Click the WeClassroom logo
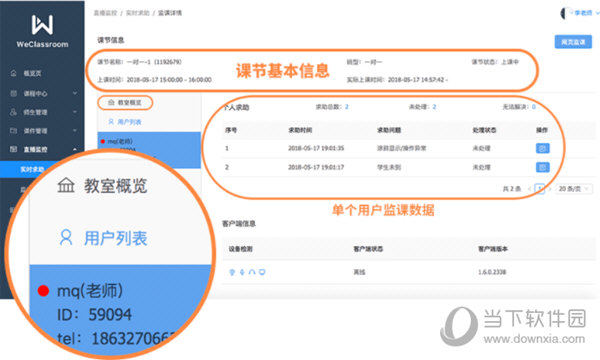600x360 pixels. click(x=42, y=31)
